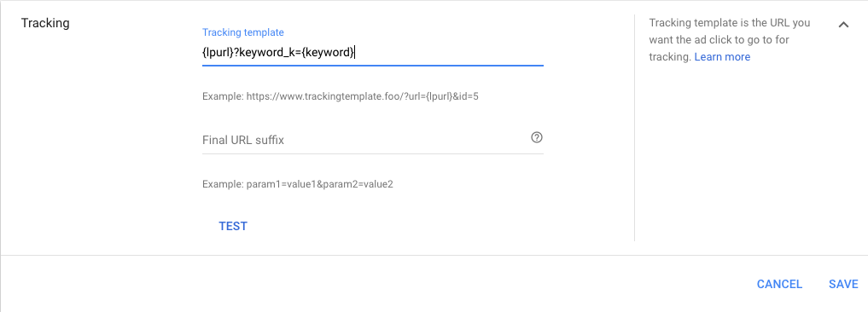Open the Final URL suffix help icon
Screen dimensions: 868x312
pos(536,138)
